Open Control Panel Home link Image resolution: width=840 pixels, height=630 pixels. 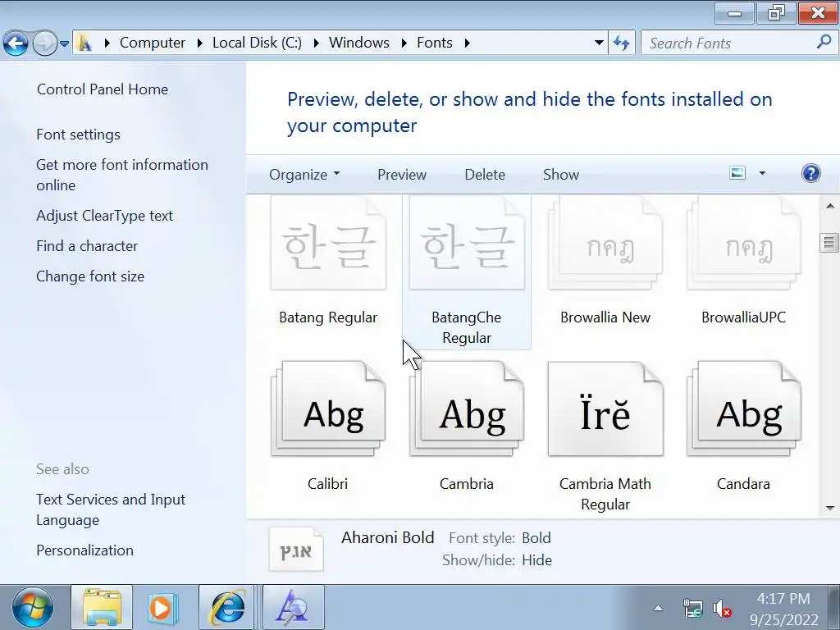tap(103, 89)
